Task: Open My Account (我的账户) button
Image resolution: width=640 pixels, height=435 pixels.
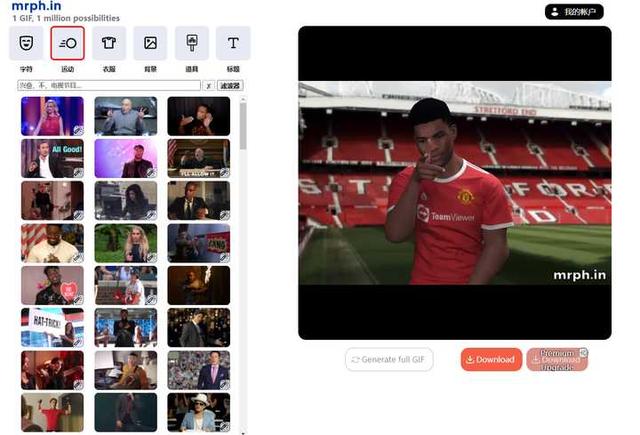Action: coord(574,12)
